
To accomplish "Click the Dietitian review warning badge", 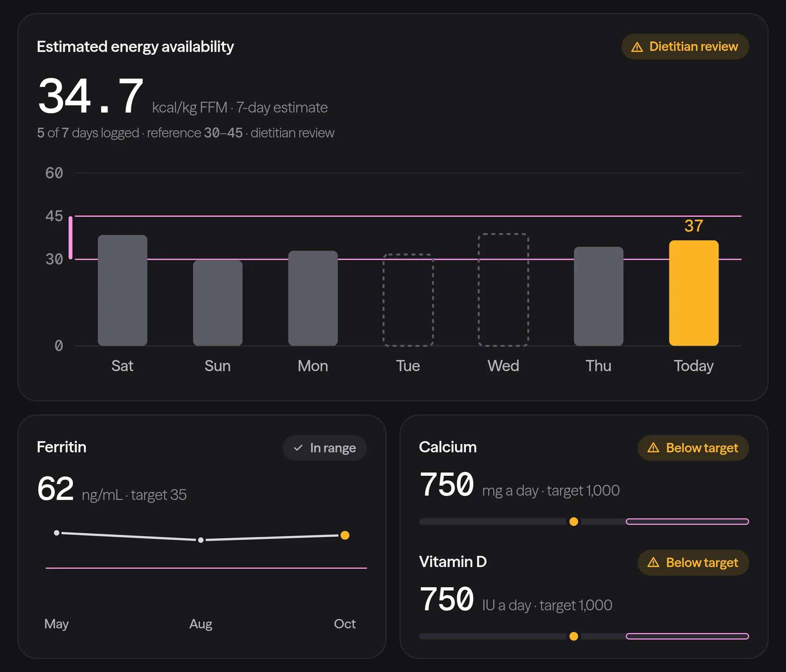I will point(685,47).
